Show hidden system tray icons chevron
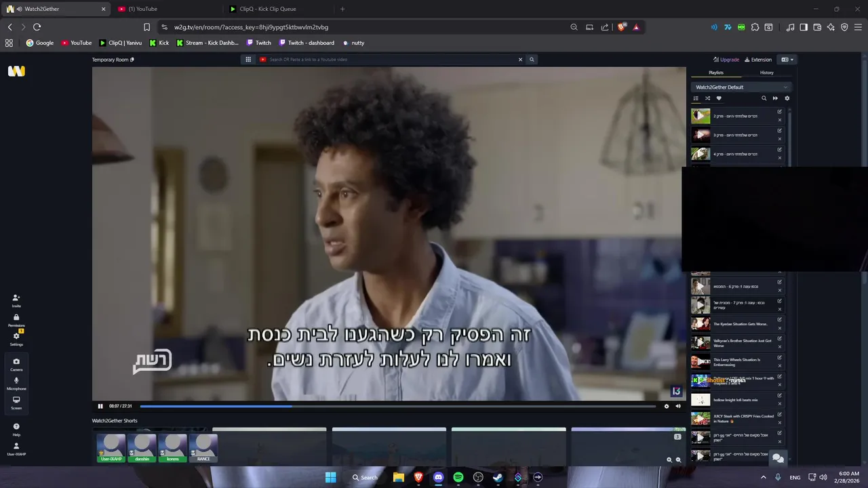Viewport: 868px width, 488px height. click(x=763, y=477)
